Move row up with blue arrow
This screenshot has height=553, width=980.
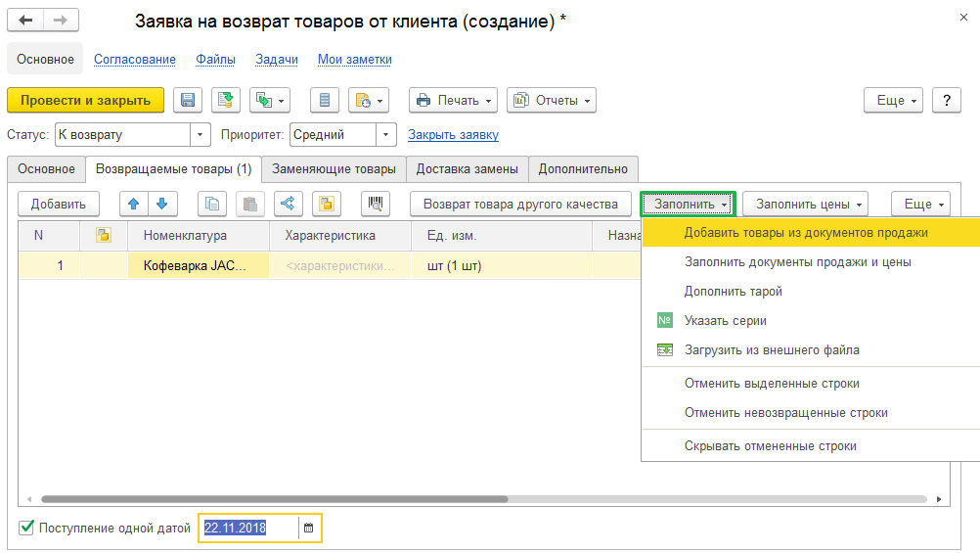click(134, 204)
